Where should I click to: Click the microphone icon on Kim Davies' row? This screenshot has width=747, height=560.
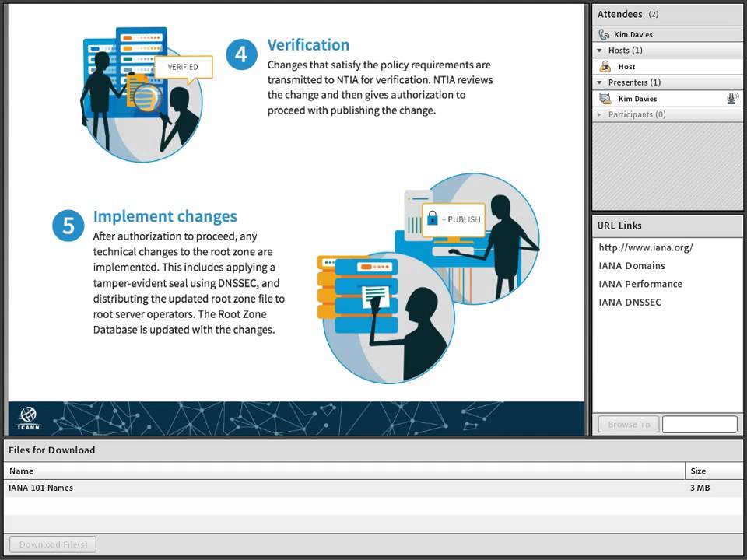point(732,98)
